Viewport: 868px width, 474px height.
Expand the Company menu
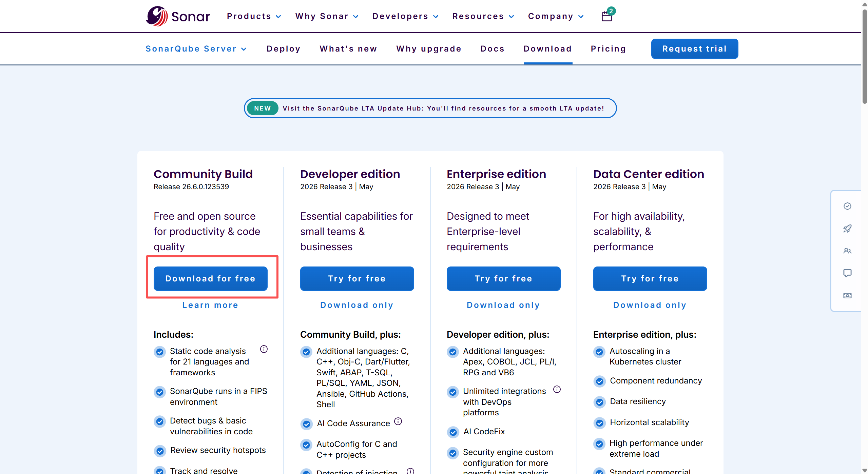click(x=556, y=16)
